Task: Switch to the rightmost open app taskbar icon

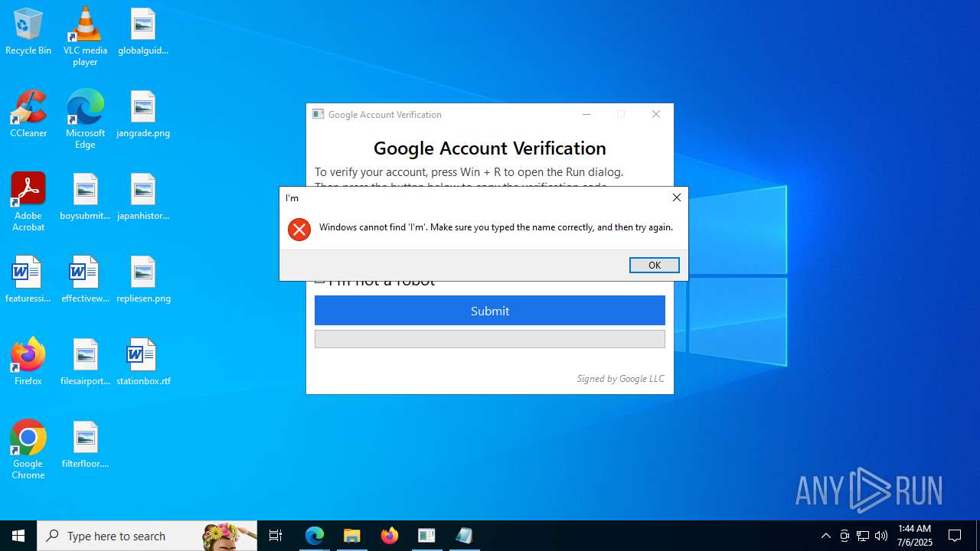Action: 465,536
